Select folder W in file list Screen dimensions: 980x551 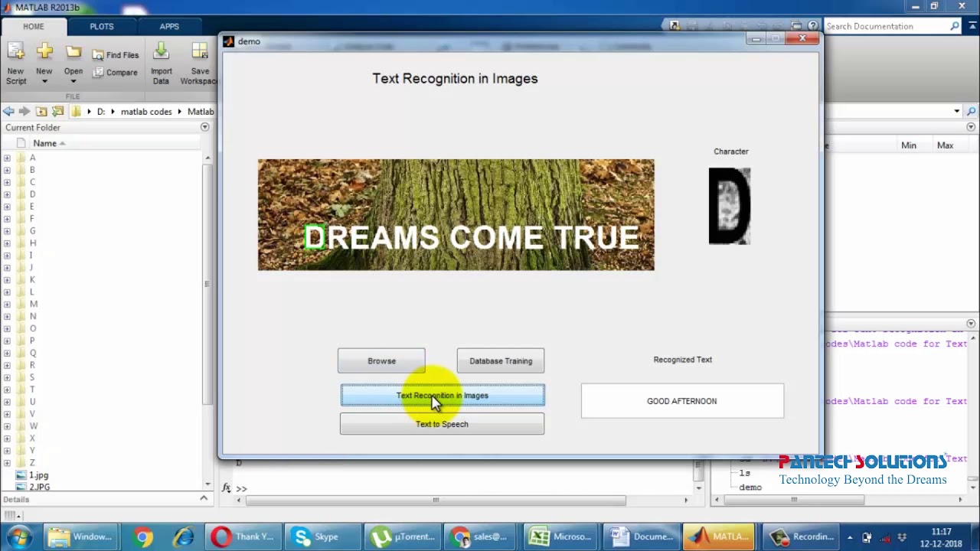pos(33,426)
